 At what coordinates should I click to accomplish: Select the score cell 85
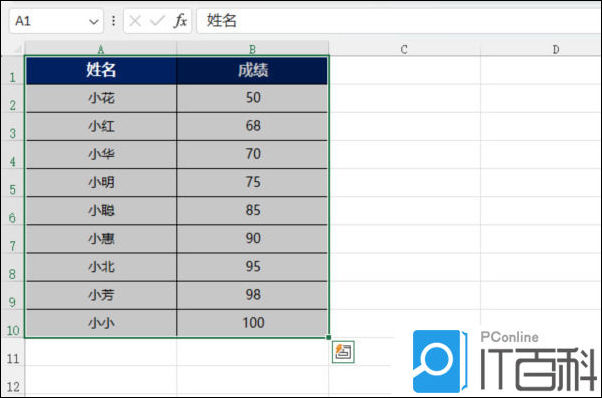[252, 211]
